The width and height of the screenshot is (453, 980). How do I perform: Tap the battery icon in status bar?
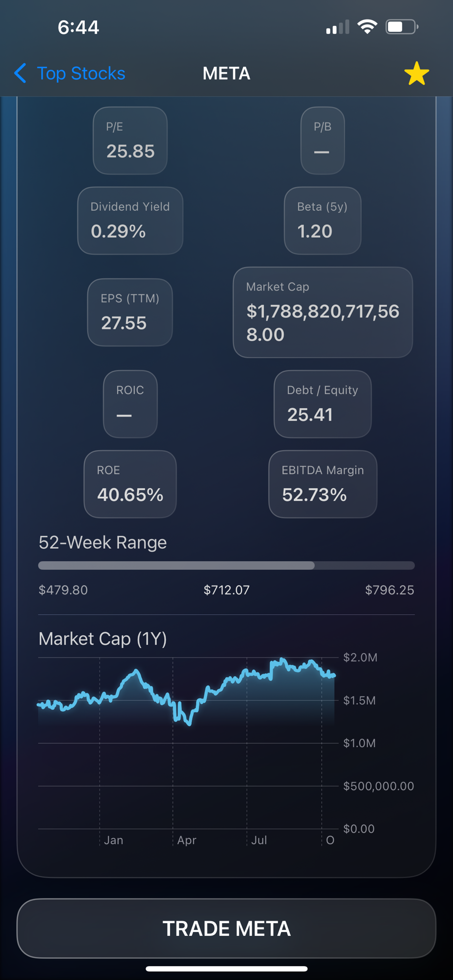pyautogui.click(x=402, y=26)
